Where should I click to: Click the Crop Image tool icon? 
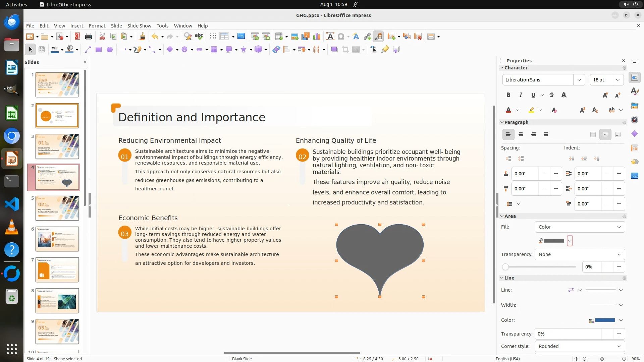point(345,50)
